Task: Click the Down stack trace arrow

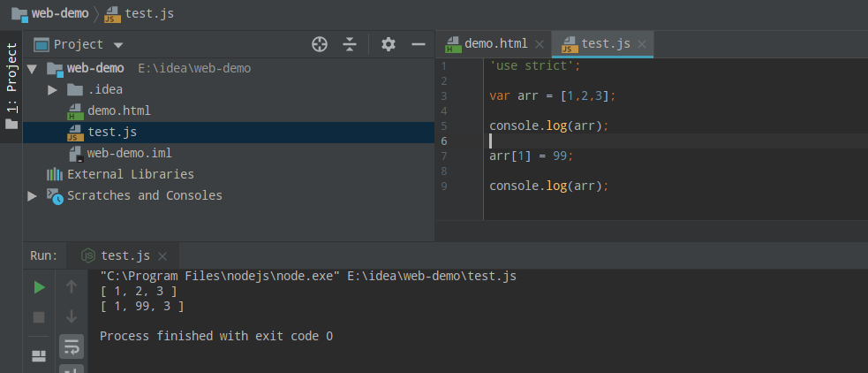Action: [71, 316]
